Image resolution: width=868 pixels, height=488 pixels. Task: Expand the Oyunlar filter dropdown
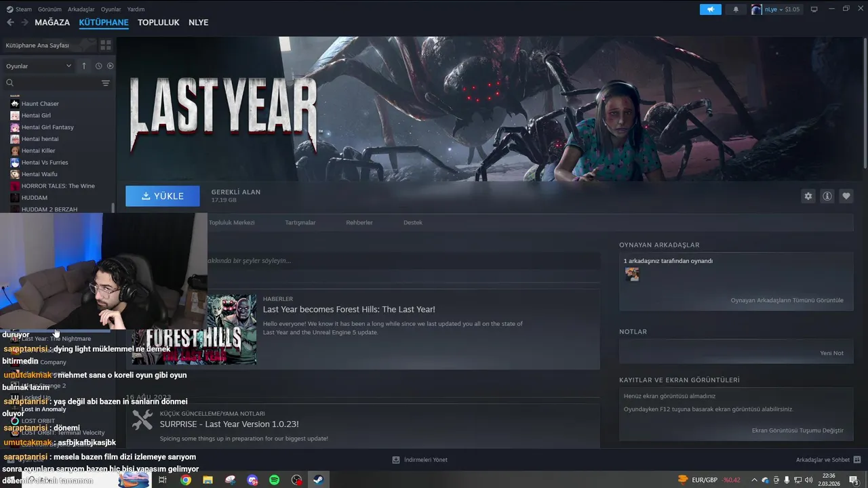coord(38,66)
